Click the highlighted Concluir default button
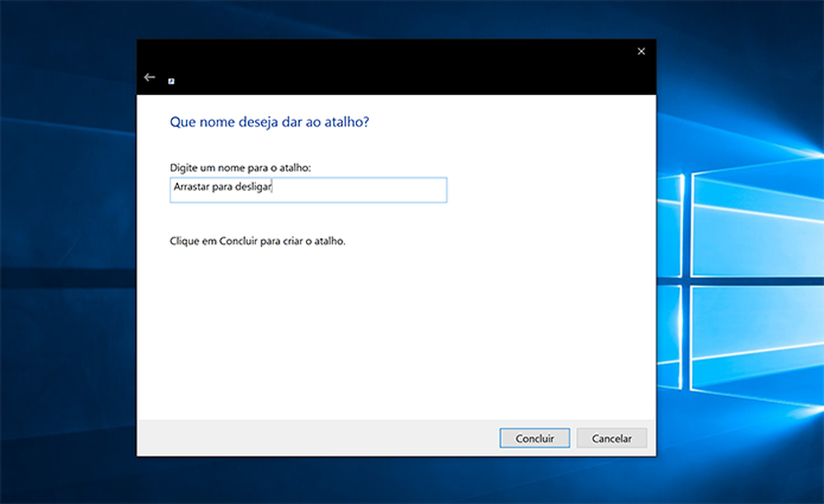The width and height of the screenshot is (824, 504). (x=534, y=438)
